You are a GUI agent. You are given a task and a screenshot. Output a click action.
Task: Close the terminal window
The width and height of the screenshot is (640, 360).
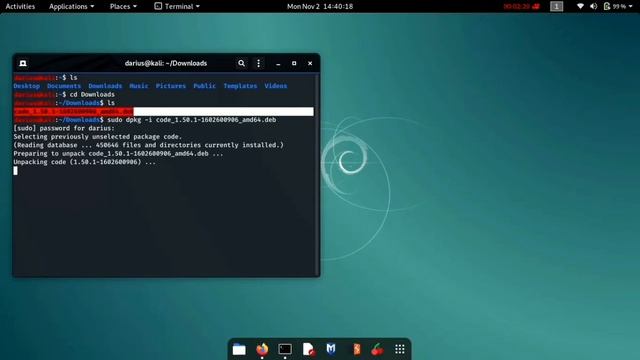(x=310, y=63)
